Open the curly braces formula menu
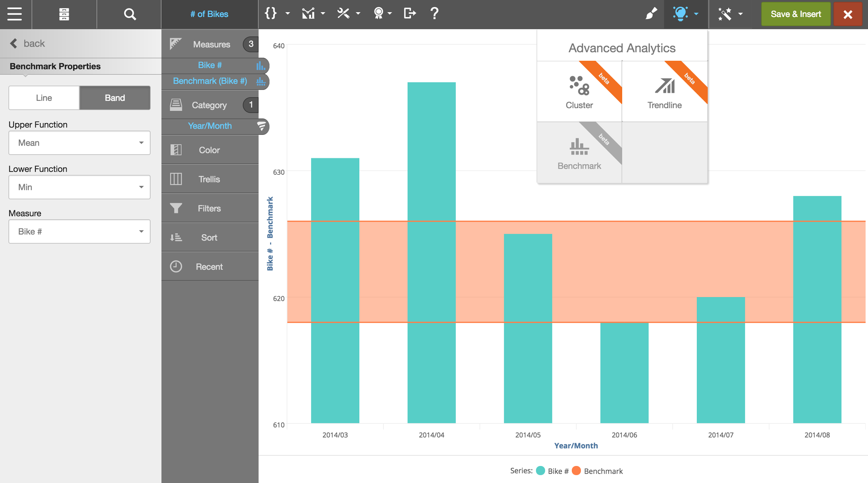 tap(270, 14)
